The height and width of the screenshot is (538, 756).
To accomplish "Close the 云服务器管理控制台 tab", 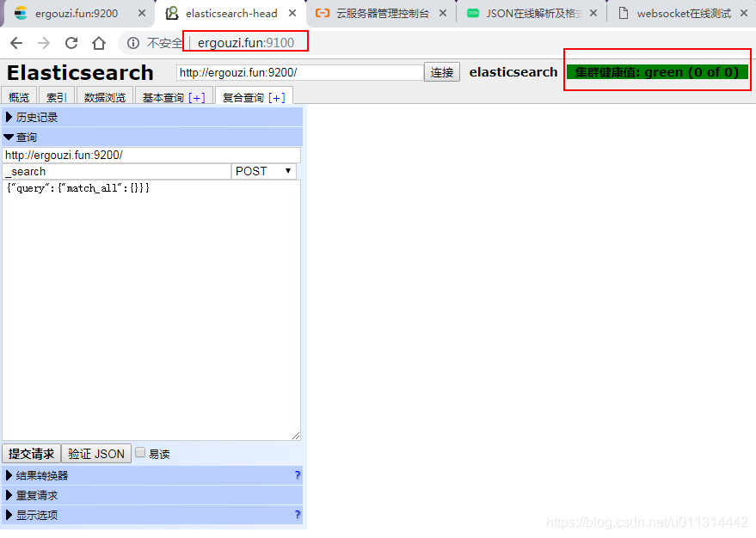I will click(443, 13).
